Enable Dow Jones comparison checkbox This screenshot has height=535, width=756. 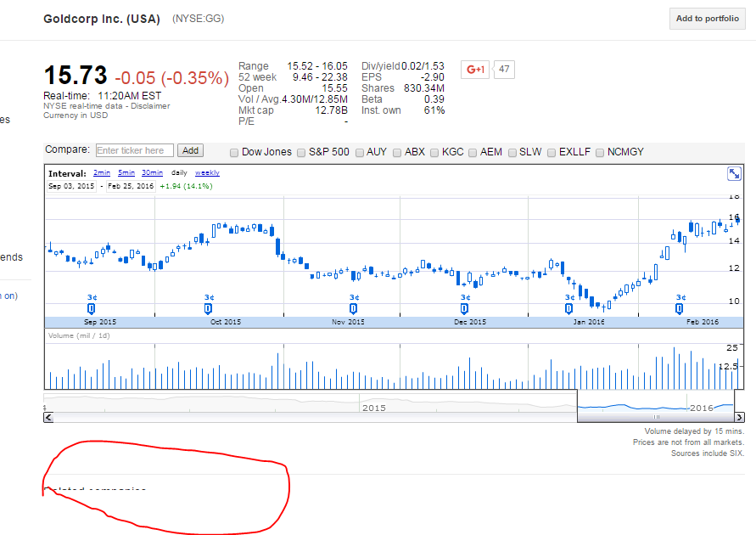[x=234, y=153]
